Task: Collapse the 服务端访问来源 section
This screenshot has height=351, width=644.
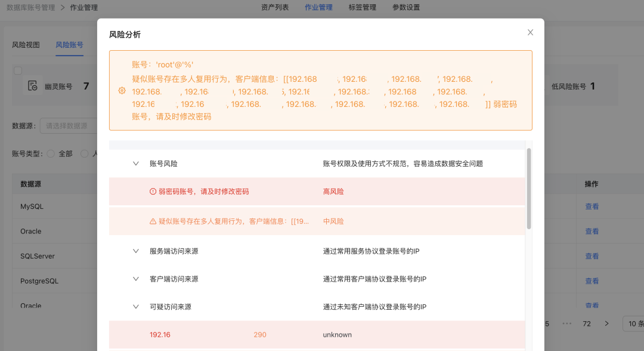Action: 135,251
